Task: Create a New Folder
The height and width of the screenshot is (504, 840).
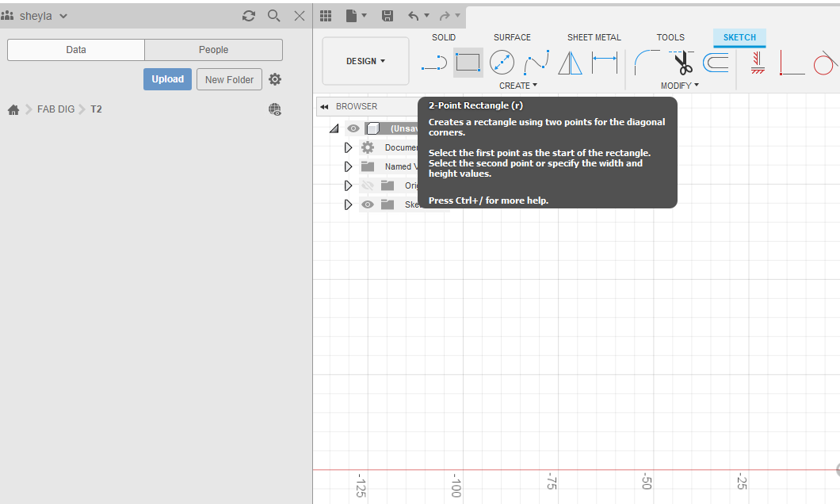Action: tap(229, 79)
